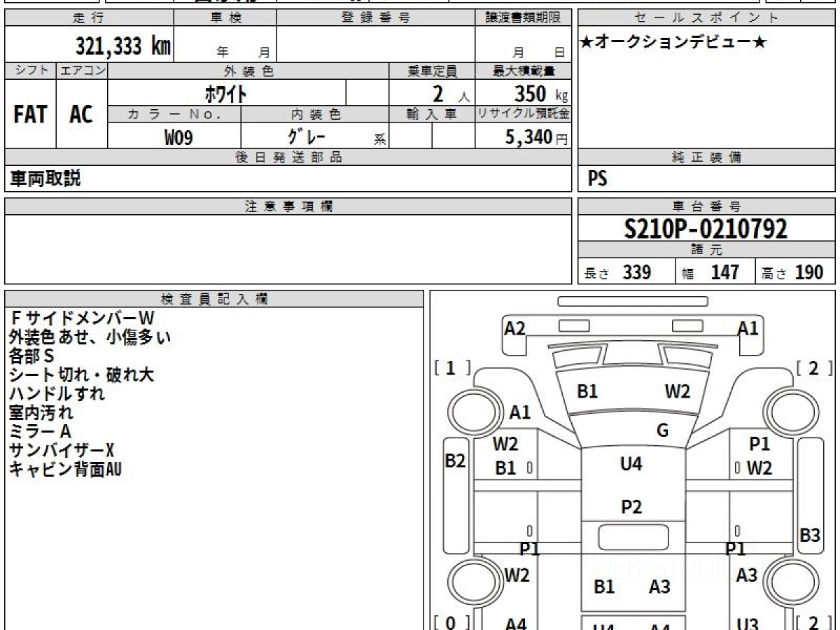This screenshot has height=630, width=840.
Task: Click the 諸元 header
Action: point(706,250)
